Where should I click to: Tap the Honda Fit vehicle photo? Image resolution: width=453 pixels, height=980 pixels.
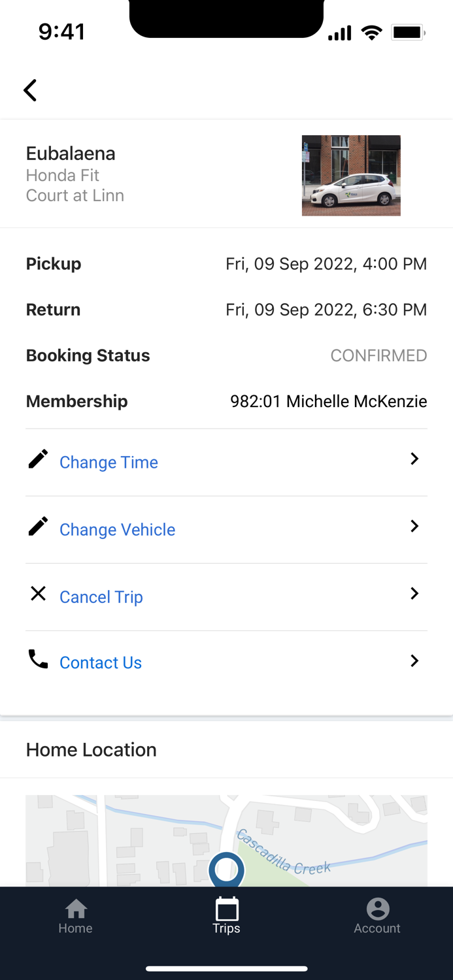click(351, 175)
